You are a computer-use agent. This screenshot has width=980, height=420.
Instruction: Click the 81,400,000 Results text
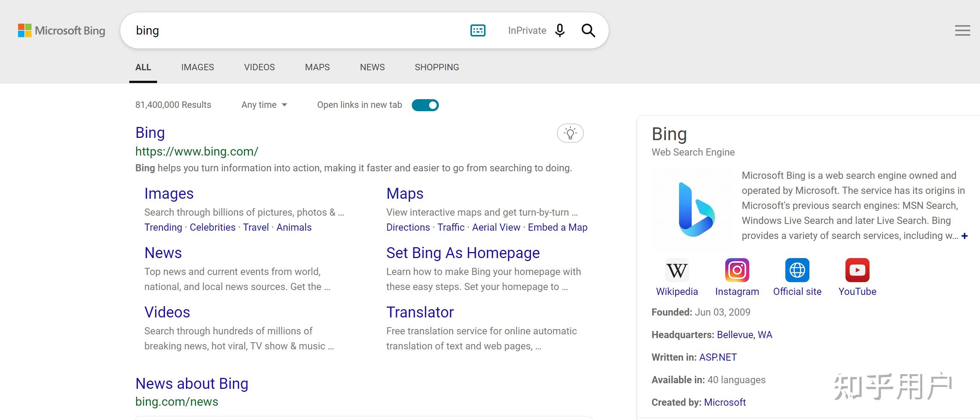(173, 105)
